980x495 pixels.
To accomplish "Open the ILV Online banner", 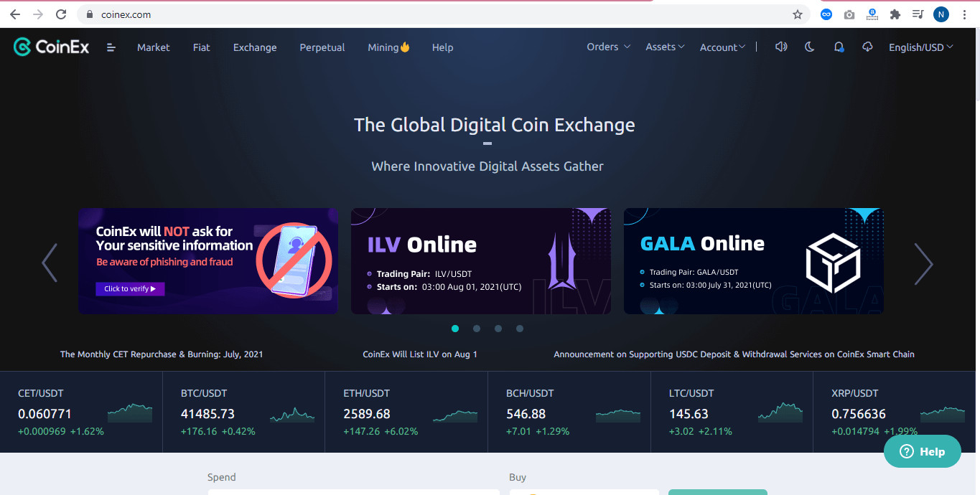I will [481, 261].
